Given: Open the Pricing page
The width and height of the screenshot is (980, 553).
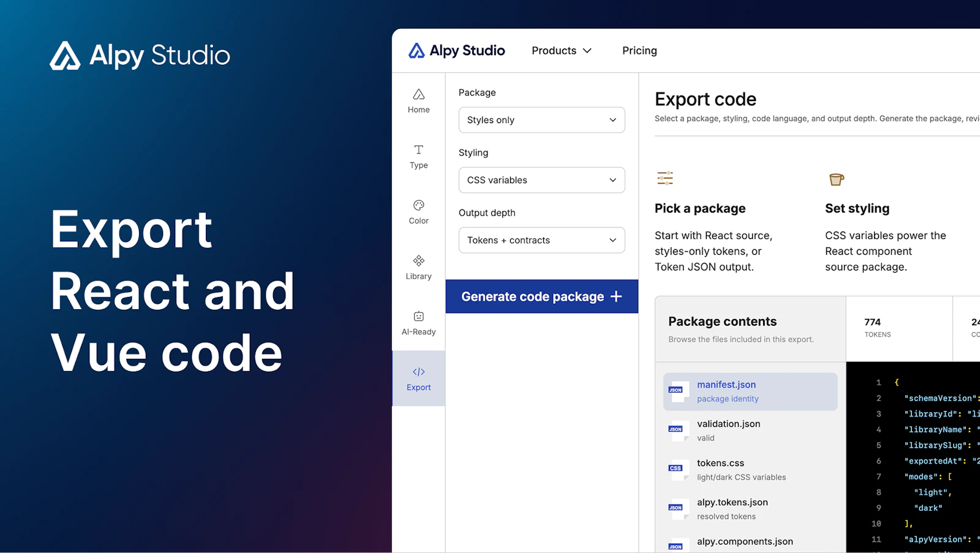Looking at the screenshot, I should [639, 50].
